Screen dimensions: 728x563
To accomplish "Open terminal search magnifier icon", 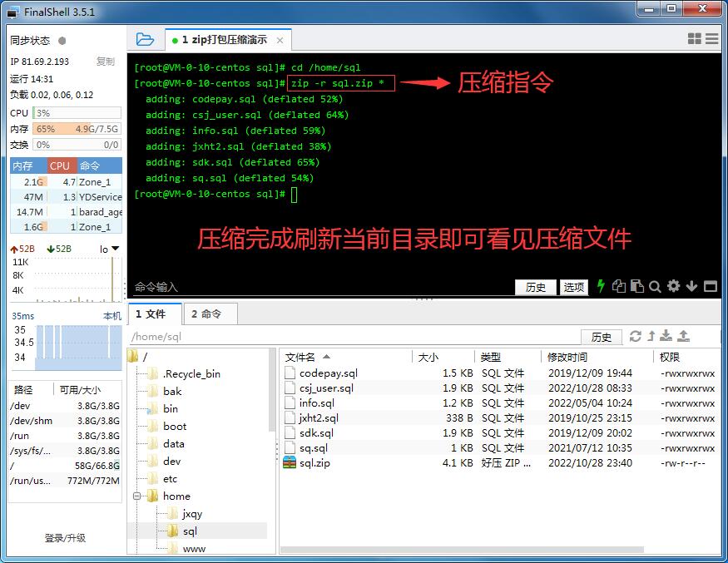I will point(655,287).
